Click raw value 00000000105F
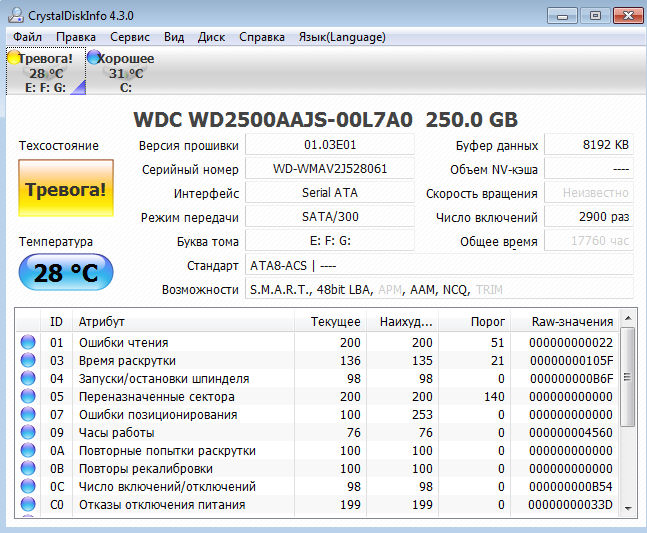 pos(571,361)
